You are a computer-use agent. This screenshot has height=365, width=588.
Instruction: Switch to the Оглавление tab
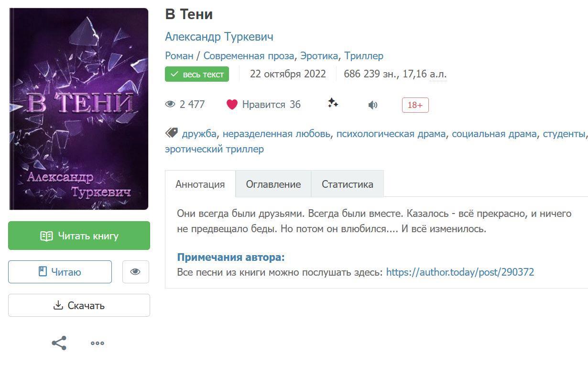[x=273, y=184]
